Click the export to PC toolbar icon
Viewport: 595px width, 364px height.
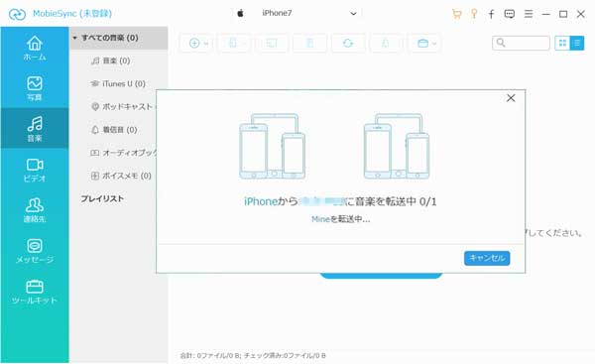272,44
